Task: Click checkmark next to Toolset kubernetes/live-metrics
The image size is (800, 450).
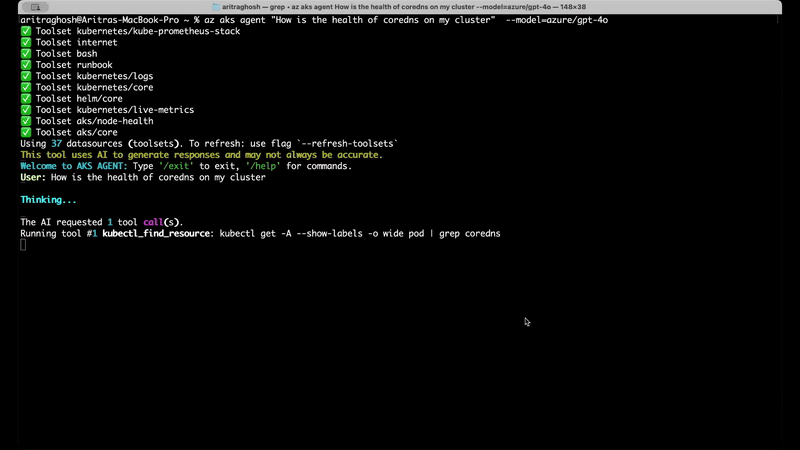Action: click(26, 110)
